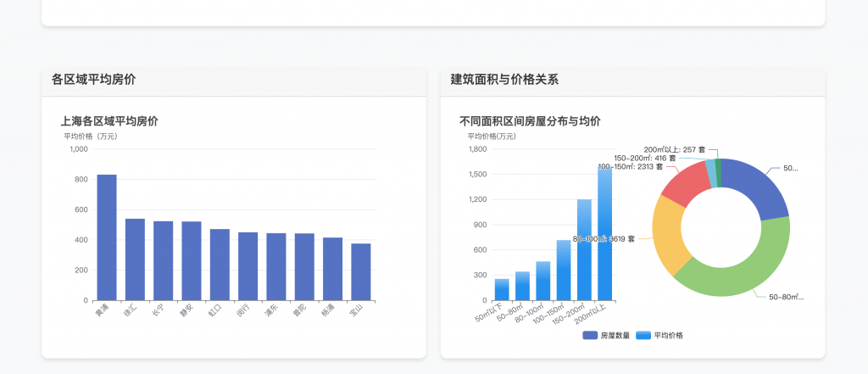Screen dimensions: 868x374
Task: Click the 闵行 district bar
Action: pyautogui.click(x=248, y=266)
